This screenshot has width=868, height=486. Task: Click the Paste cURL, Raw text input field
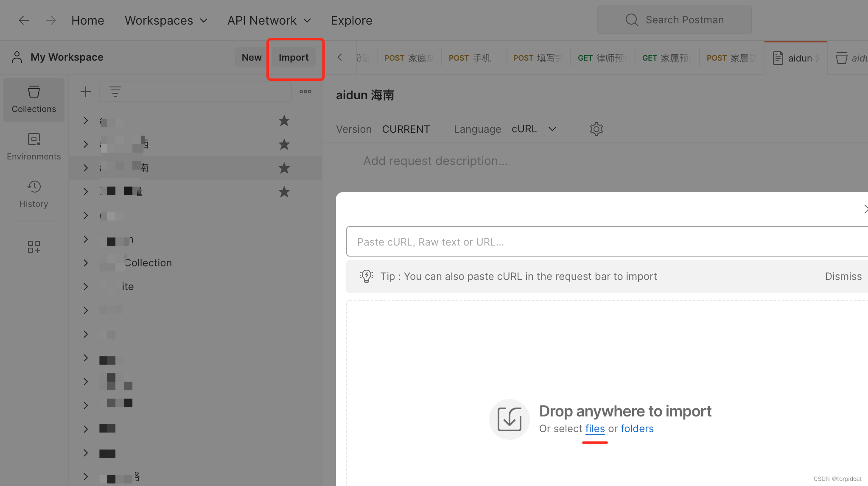607,242
